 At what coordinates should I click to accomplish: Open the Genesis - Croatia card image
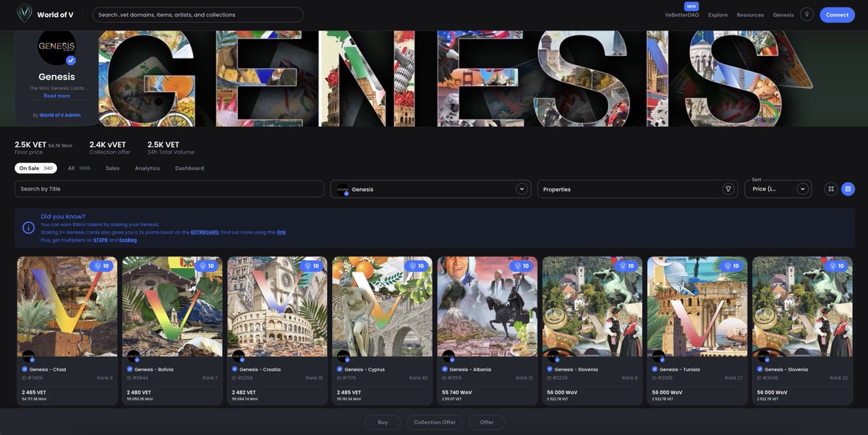point(277,306)
